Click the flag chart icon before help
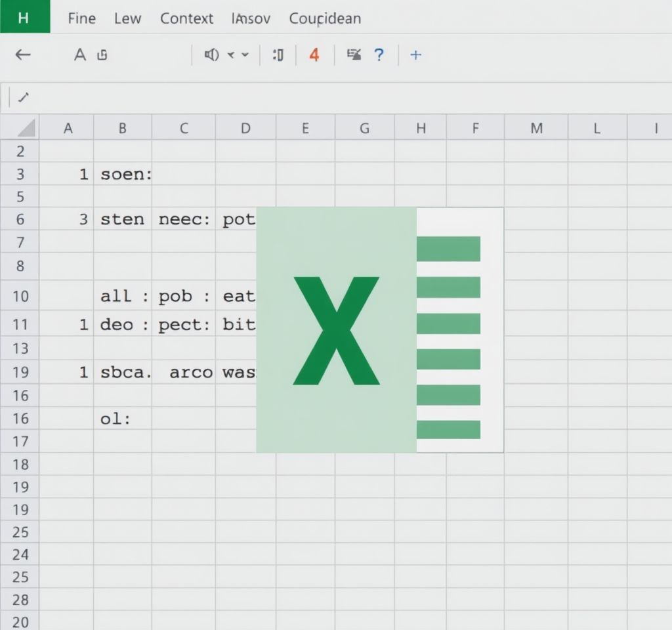 click(354, 54)
